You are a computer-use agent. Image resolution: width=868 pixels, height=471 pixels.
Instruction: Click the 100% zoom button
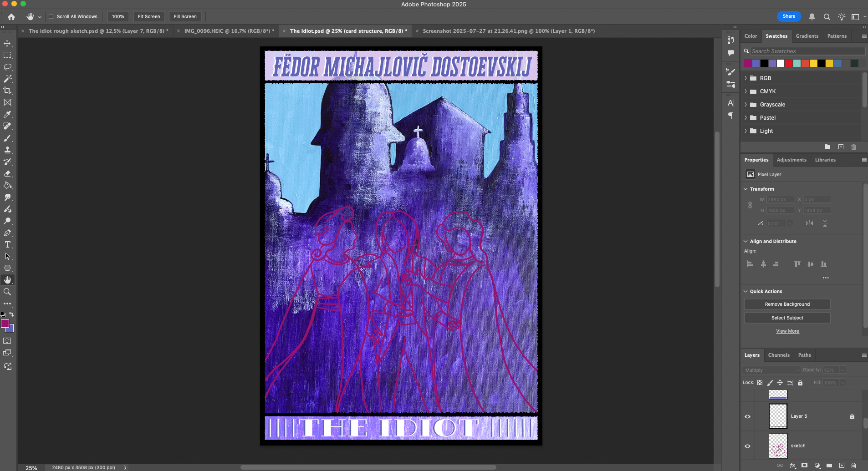click(118, 16)
